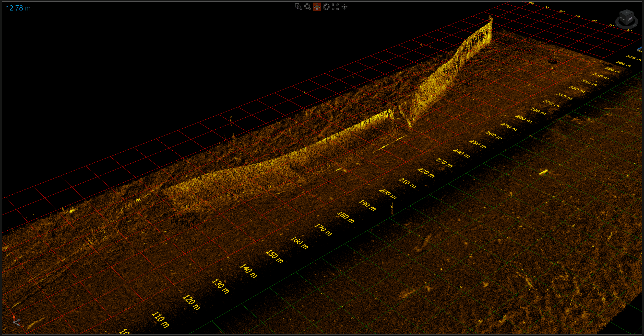Click the 160 m distance label
Viewport: 644px width, 336px height.
pyautogui.click(x=300, y=243)
